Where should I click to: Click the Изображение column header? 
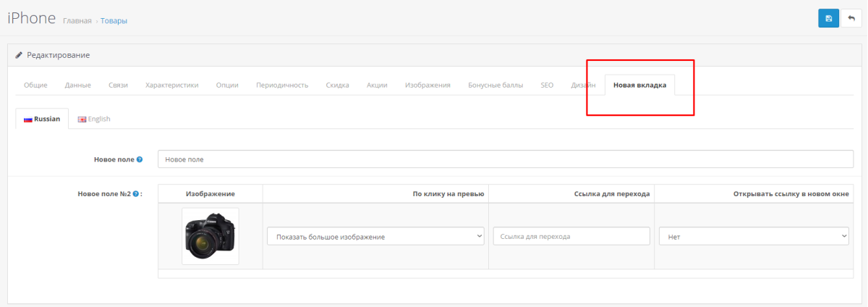(210, 194)
